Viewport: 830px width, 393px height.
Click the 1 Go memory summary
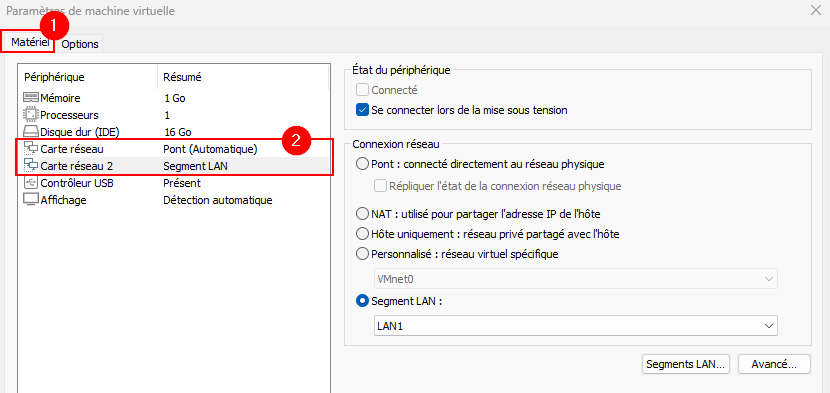[175, 98]
